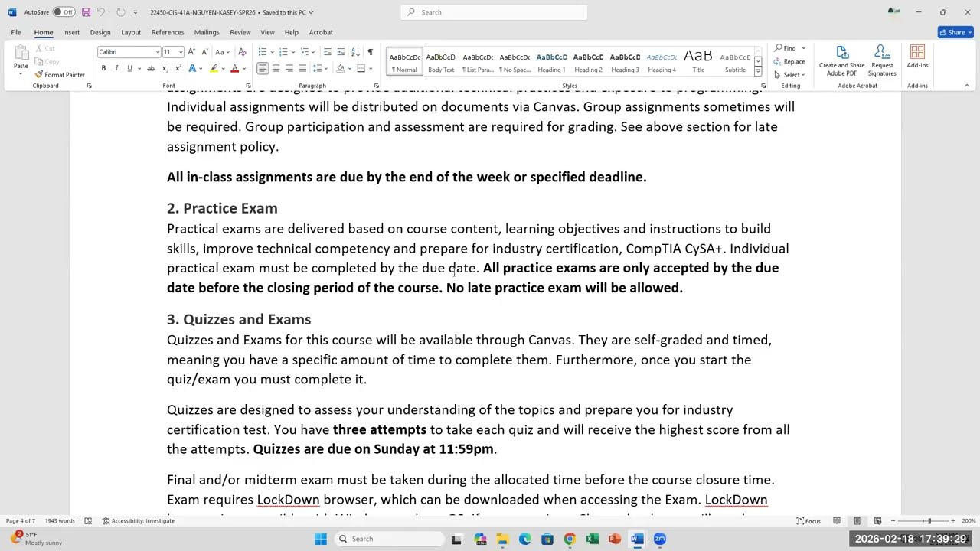Switch to the Design tab

pyautogui.click(x=100, y=32)
